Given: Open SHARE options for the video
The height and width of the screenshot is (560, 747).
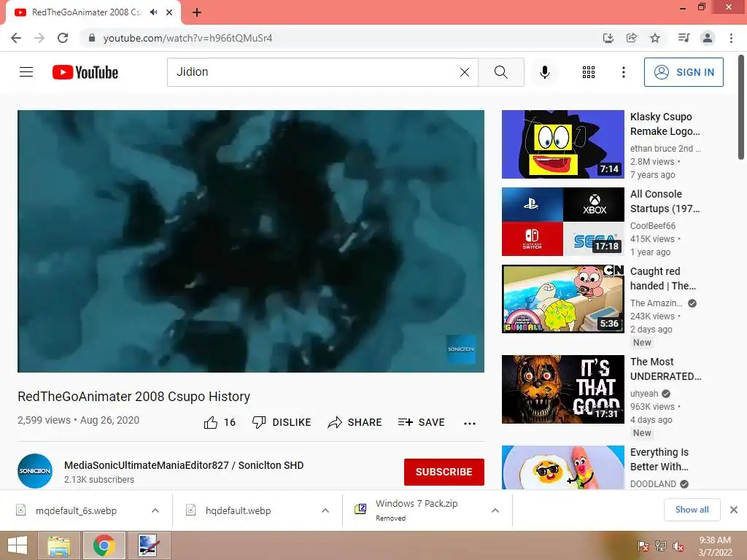Looking at the screenshot, I should point(355,422).
